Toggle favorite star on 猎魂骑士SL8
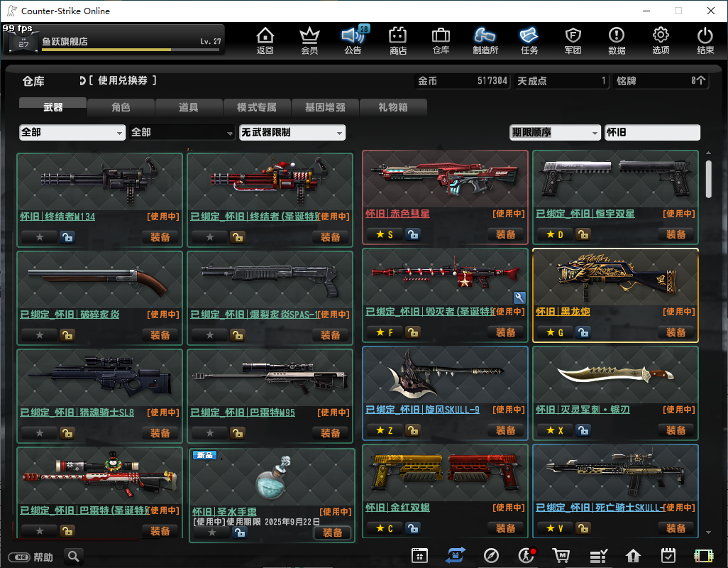 [40, 433]
